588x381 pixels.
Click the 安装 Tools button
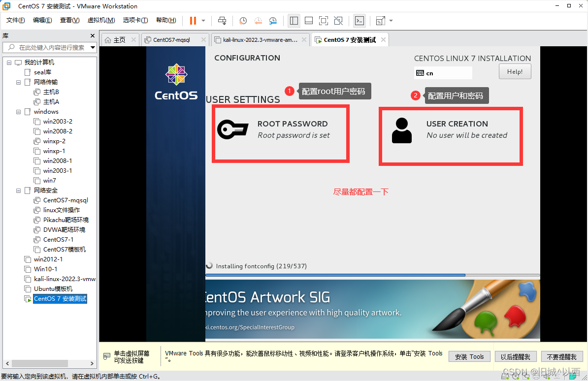click(469, 356)
